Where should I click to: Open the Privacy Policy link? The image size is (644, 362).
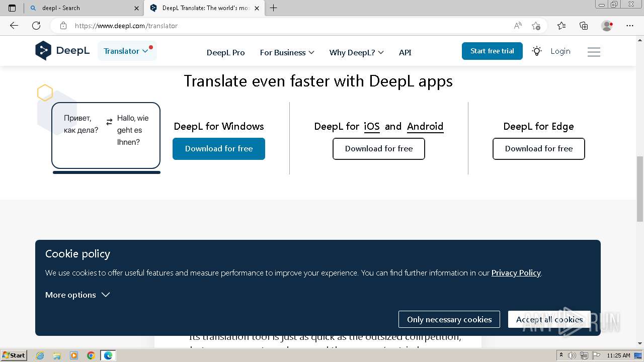(516, 273)
